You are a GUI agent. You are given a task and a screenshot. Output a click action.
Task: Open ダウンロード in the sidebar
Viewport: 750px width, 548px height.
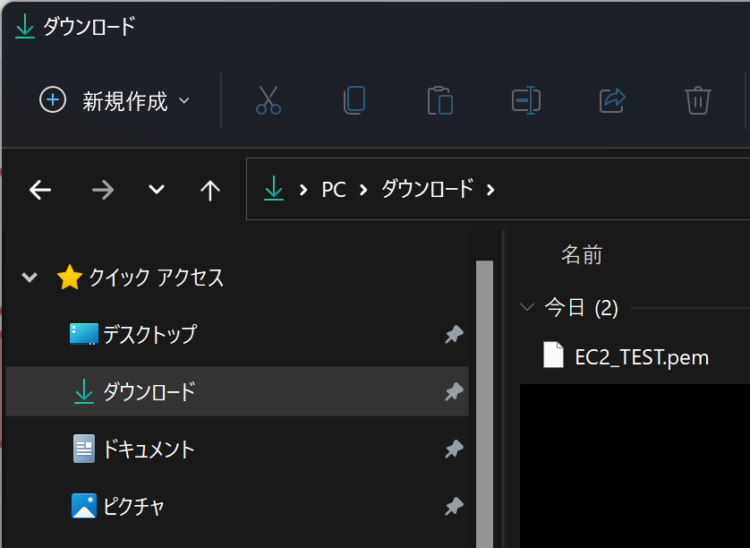pos(237,392)
